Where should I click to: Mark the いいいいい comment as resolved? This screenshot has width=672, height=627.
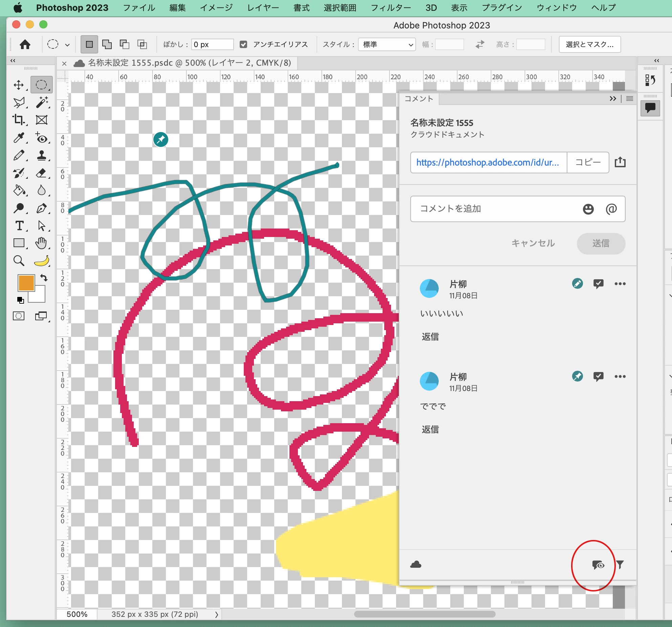[x=598, y=284]
